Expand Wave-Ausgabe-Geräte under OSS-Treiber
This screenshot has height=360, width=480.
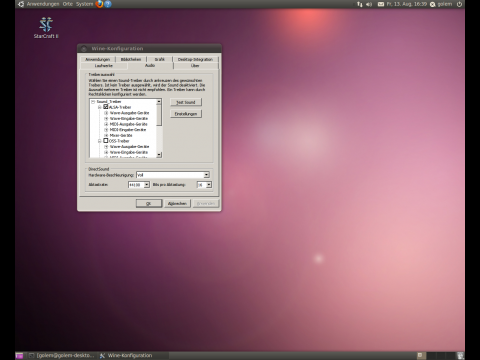click(106, 147)
